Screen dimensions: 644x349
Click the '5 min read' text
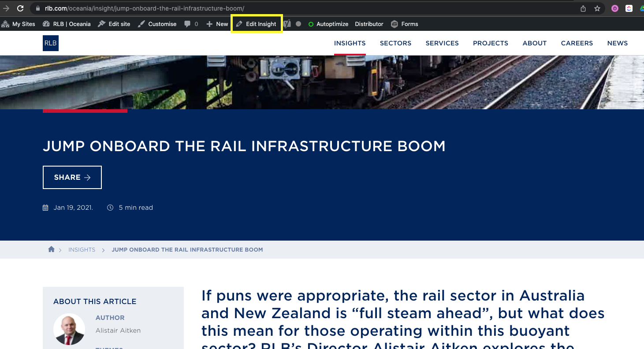tap(136, 208)
